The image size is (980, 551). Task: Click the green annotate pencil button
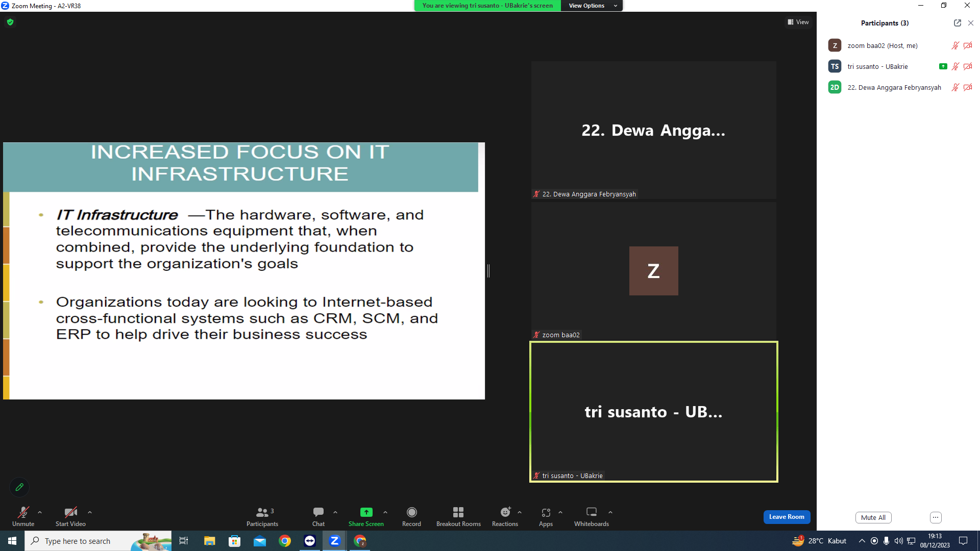click(x=19, y=487)
